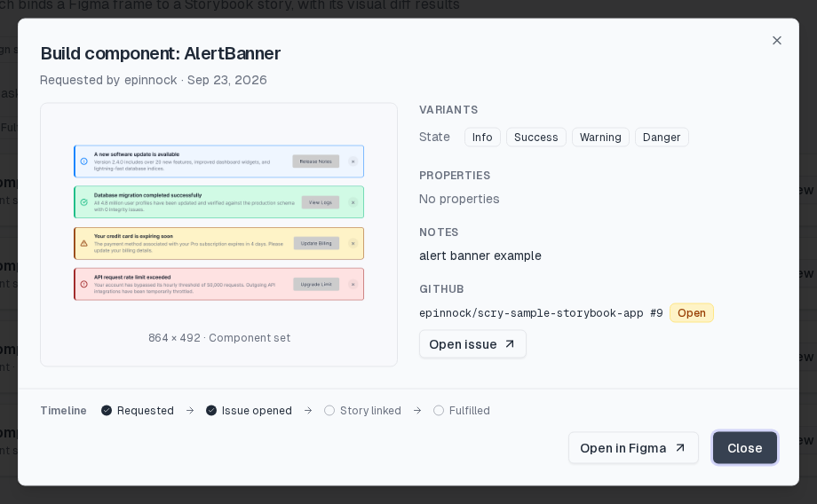Click Release Notes button in preview
This screenshot has height=504, width=817.
click(x=316, y=161)
